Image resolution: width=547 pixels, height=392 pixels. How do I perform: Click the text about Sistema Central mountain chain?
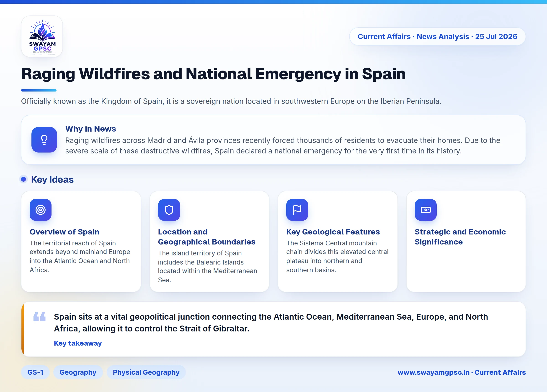click(x=337, y=256)
